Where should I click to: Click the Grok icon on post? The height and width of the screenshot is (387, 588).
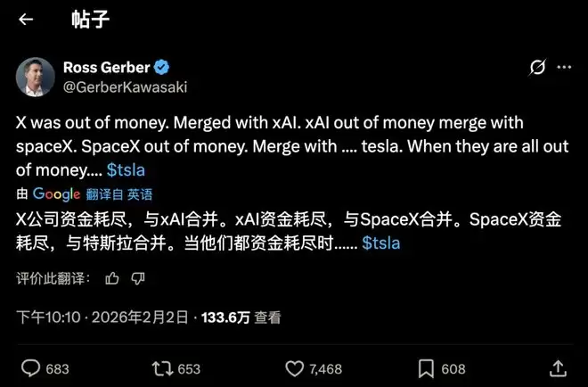tap(537, 68)
